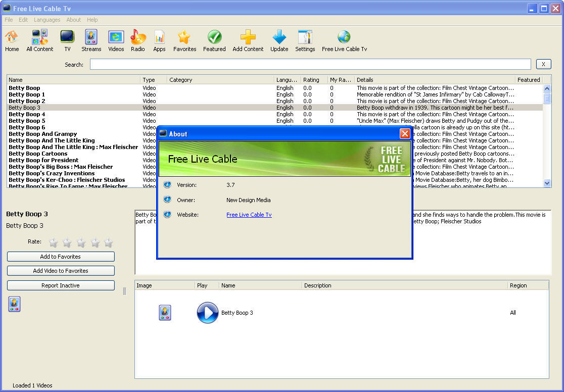This screenshot has width=564, height=392.
Task: Run an Update
Action: tap(279, 40)
